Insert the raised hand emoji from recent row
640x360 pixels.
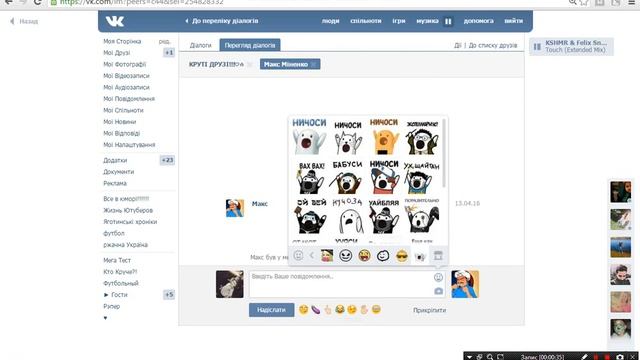pos(364,310)
